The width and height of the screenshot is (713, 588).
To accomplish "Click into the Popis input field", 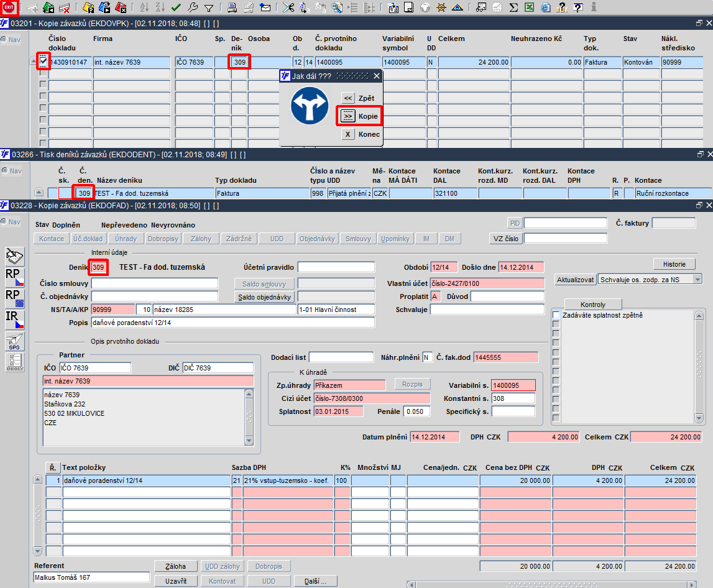I will click(233, 323).
